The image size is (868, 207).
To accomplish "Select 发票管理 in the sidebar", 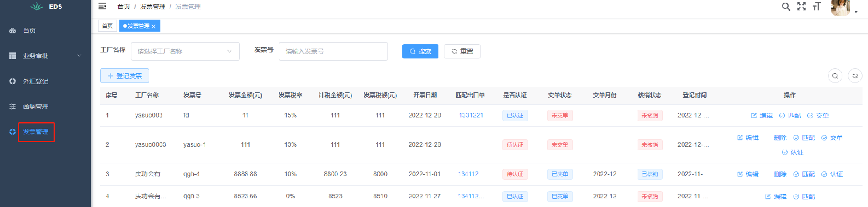I will click(x=36, y=132).
